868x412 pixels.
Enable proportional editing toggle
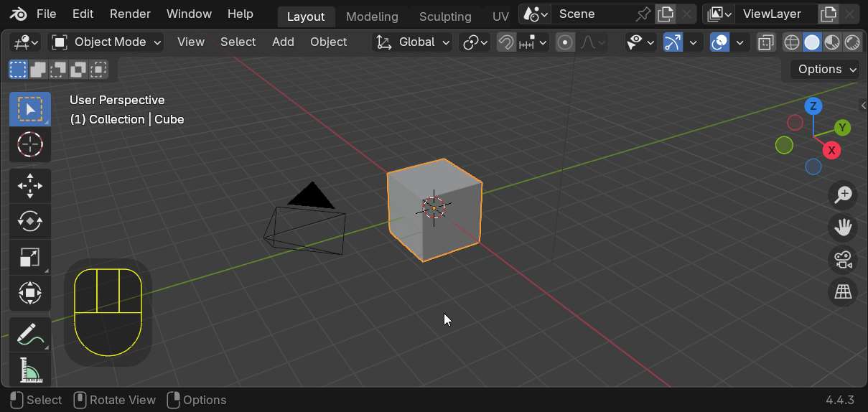566,42
